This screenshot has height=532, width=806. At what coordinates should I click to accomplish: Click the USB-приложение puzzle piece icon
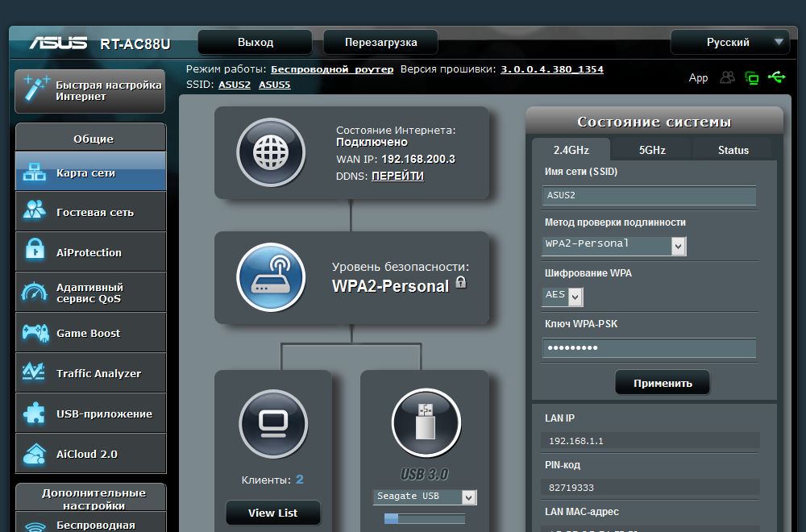35,413
